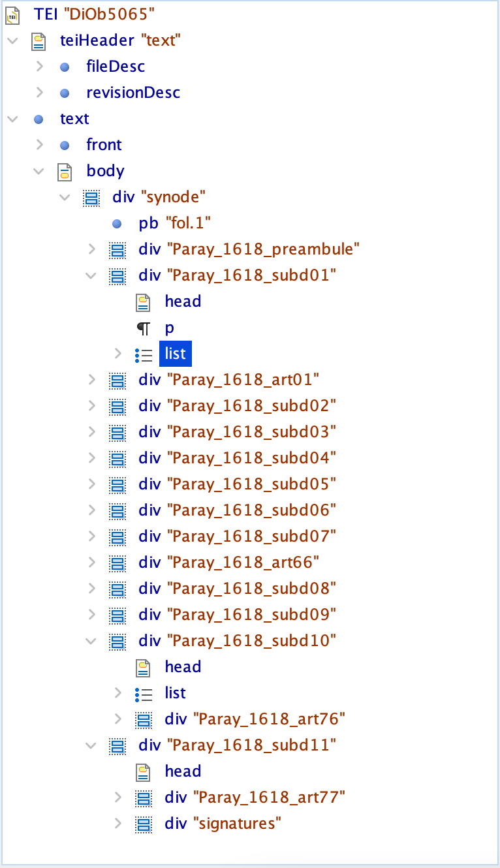500x868 pixels.
Task: Expand the Paray_1618_art76 div
Action: [x=117, y=719]
